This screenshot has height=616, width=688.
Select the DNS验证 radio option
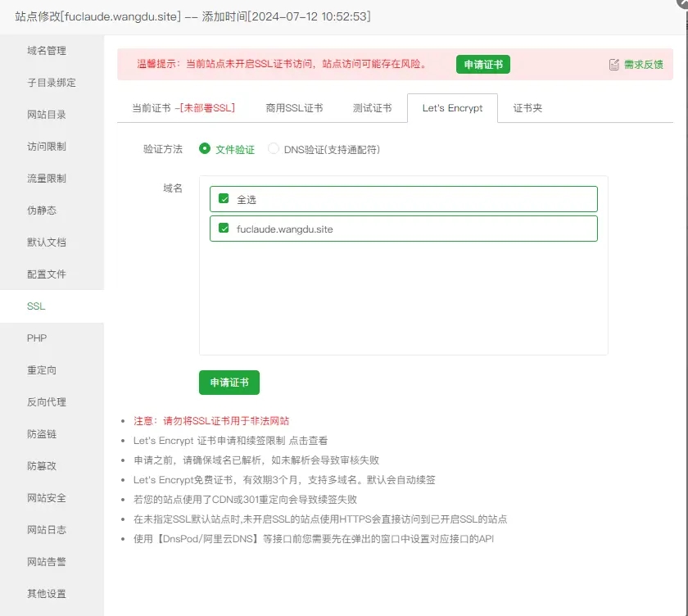(274, 149)
